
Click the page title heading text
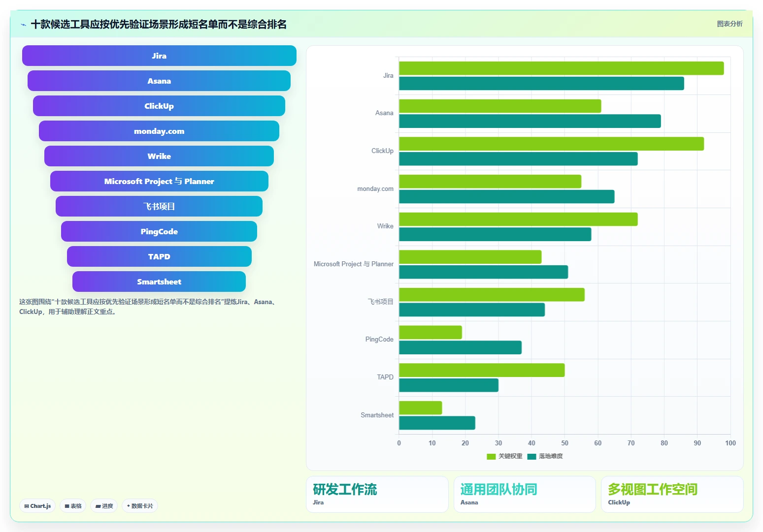coord(159,24)
